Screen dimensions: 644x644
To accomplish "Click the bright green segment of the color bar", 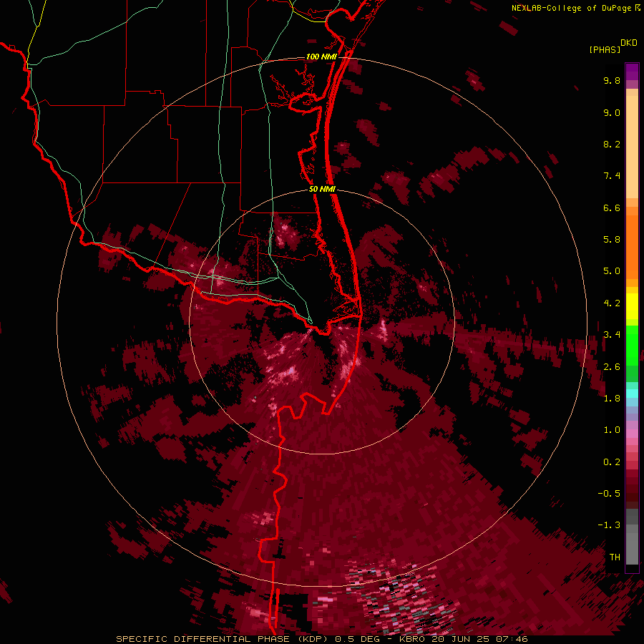I will tap(632, 346).
